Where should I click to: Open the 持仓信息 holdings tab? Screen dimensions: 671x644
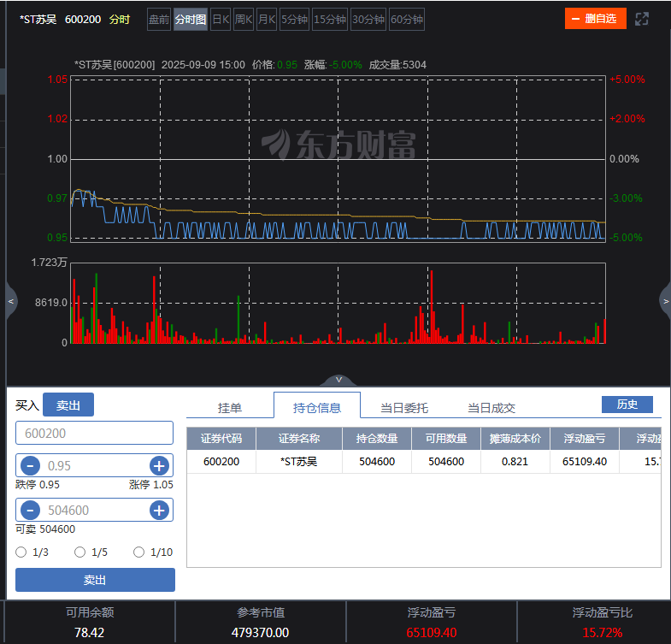coord(316,407)
